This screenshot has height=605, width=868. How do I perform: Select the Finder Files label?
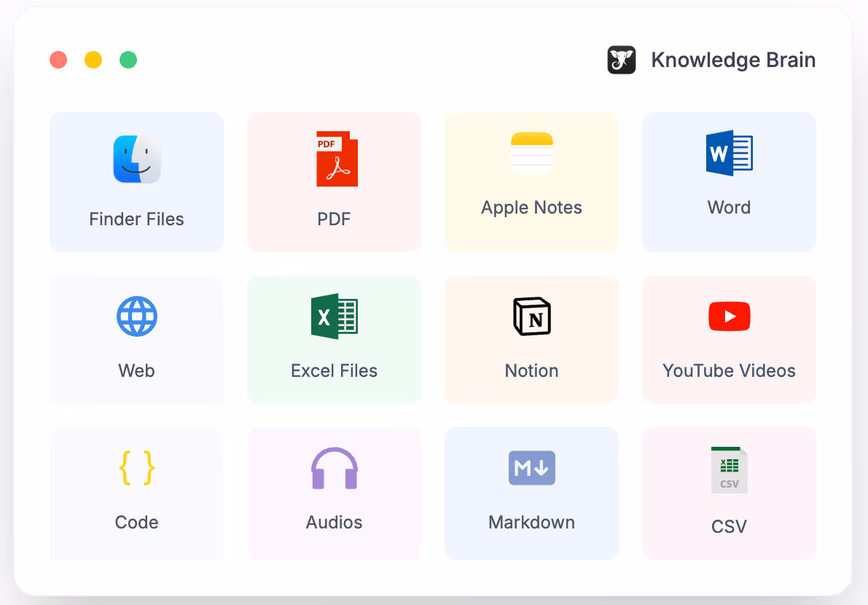tap(137, 219)
